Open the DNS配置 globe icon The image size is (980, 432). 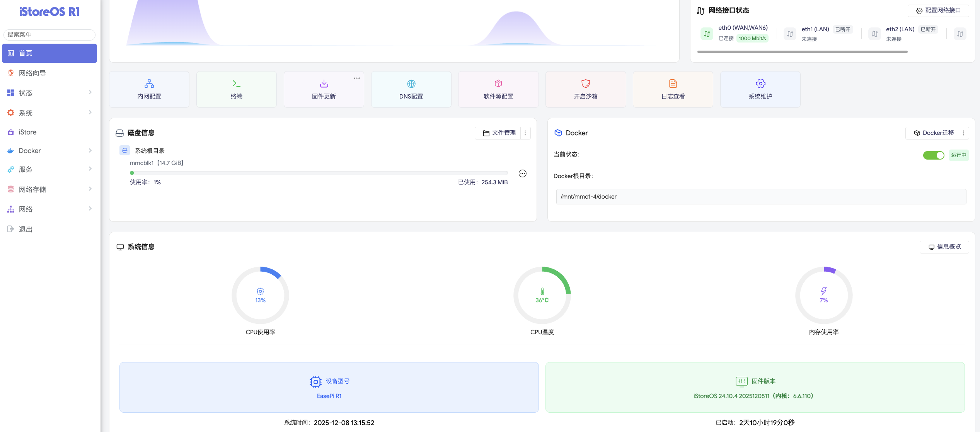click(411, 84)
